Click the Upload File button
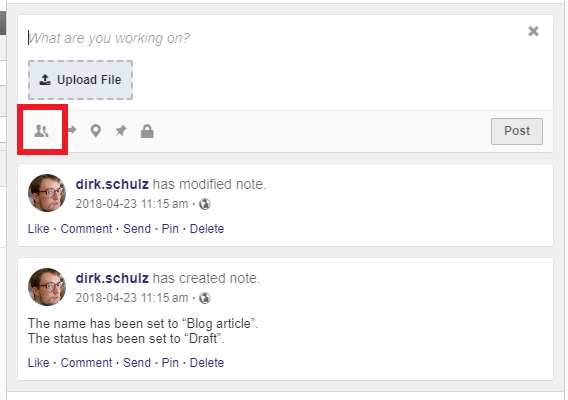 click(x=80, y=80)
